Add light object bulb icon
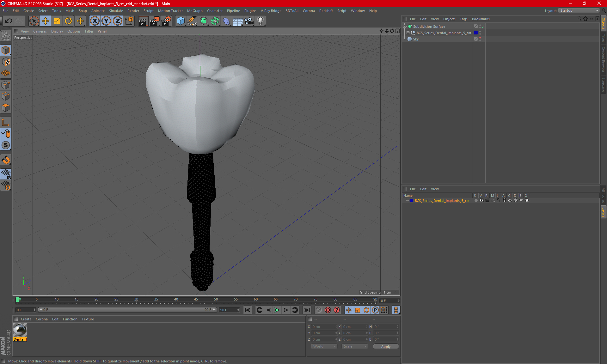 tap(261, 21)
